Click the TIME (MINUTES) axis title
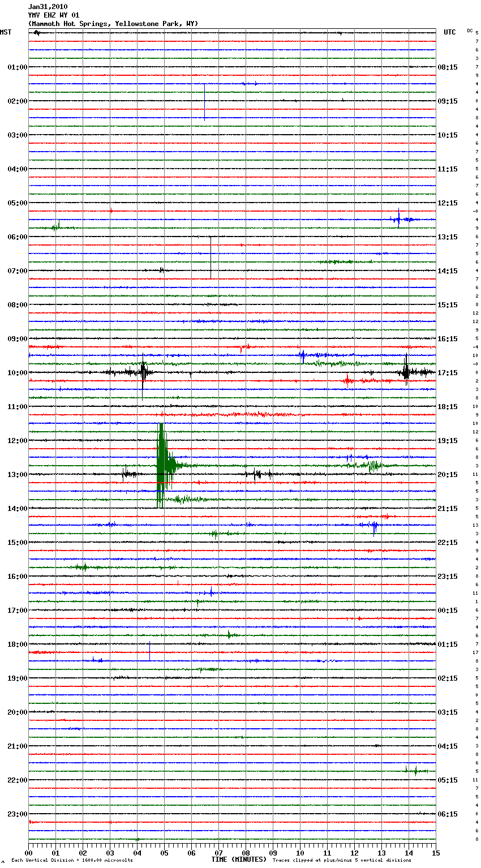The image size is (481, 868). tap(239, 860)
